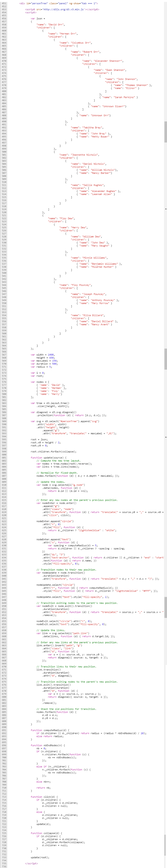The width and height of the screenshot is (167, 868).
Task: Click the "var tree = d3.layout.tree()" line
Action: (x=50, y=404)
